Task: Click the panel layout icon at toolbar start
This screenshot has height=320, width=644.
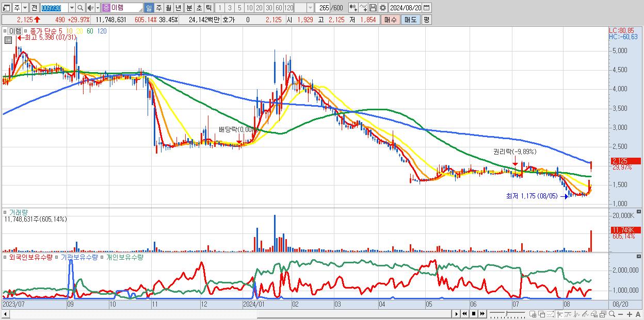Action: 7,8
